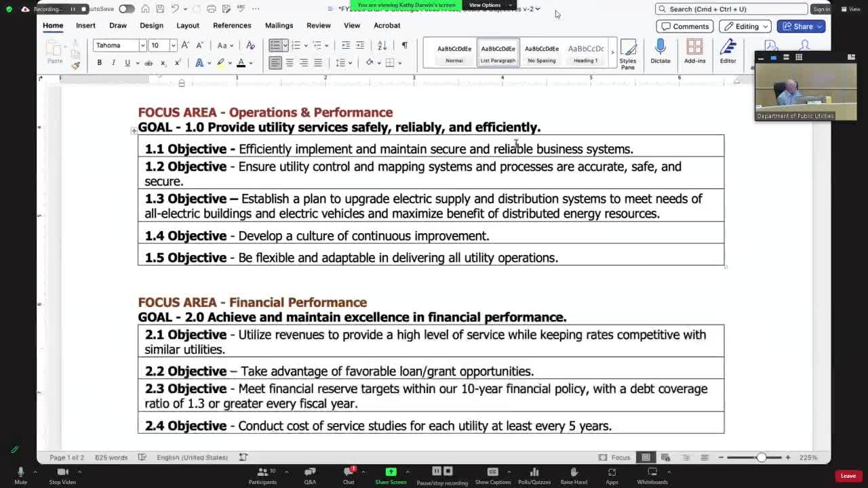
Task: Toggle bulleted list formatting
Action: 275,45
